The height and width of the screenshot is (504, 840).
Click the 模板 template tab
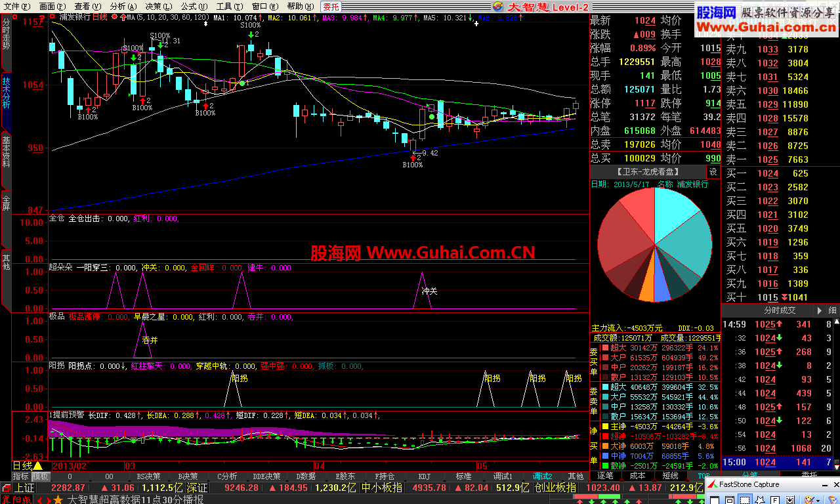[x=40, y=476]
